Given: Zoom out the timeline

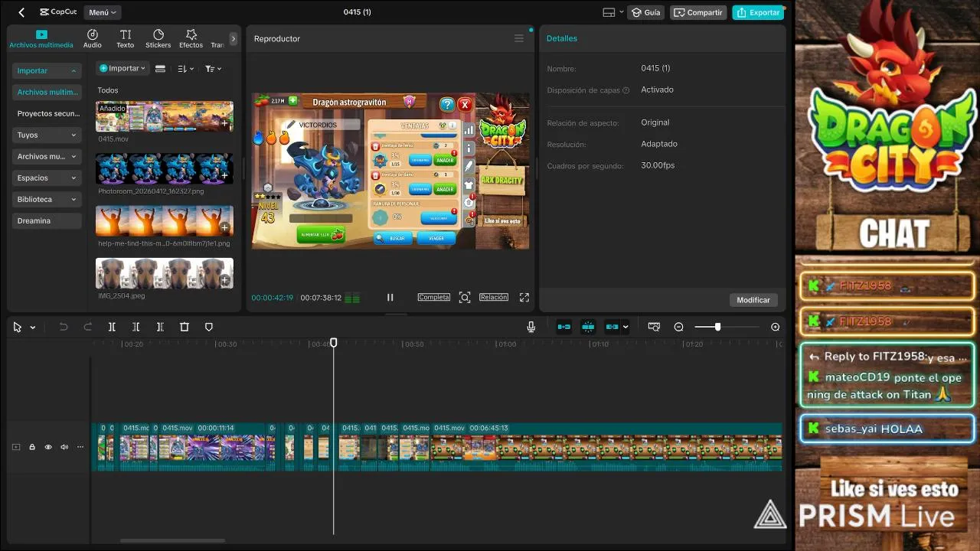Looking at the screenshot, I should [x=678, y=327].
